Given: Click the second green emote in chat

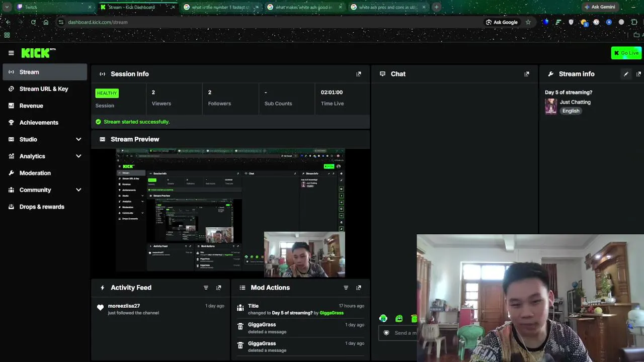Looking at the screenshot, I should click(399, 318).
